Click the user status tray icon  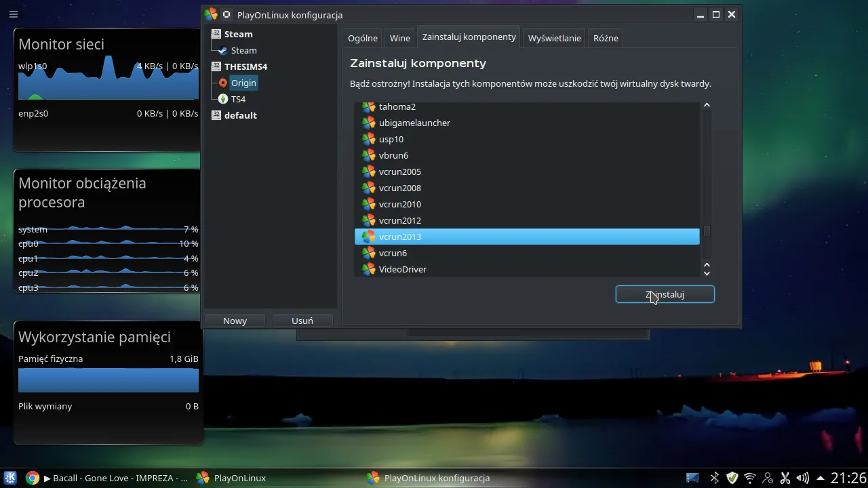coord(768,478)
